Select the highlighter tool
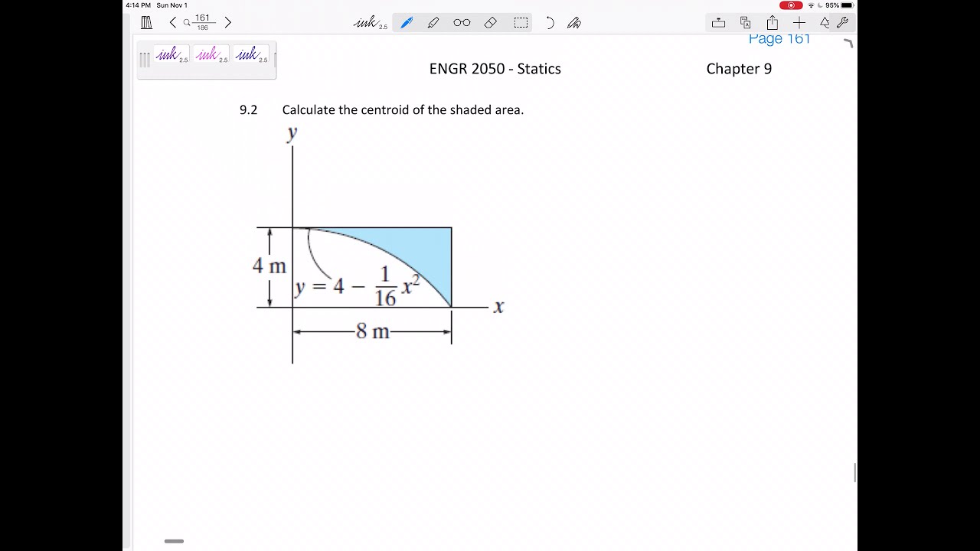980x551 pixels. click(x=433, y=23)
